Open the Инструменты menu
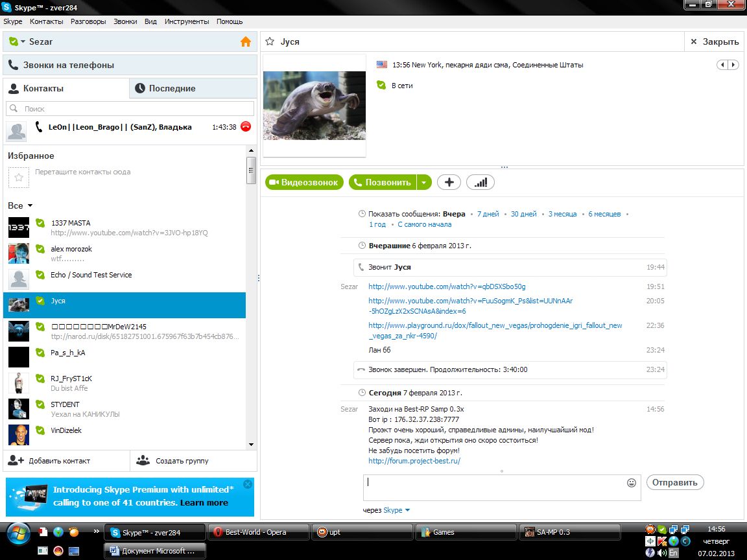Viewport: 747px width, 560px height. pyautogui.click(x=187, y=21)
